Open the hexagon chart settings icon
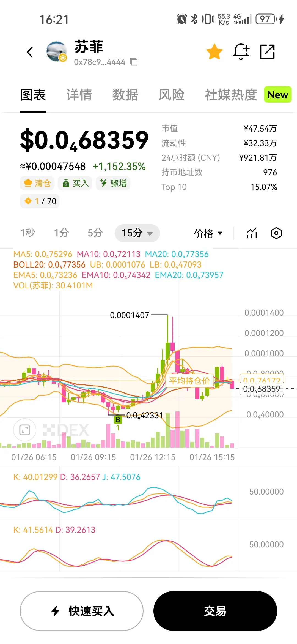297x644 pixels. 276,233
